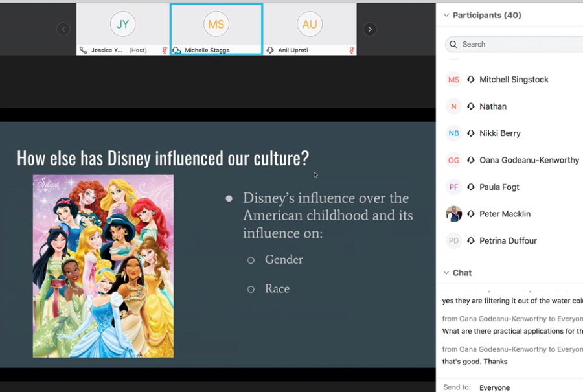Click Anil Upreti's red muted microphone icon

click(351, 50)
